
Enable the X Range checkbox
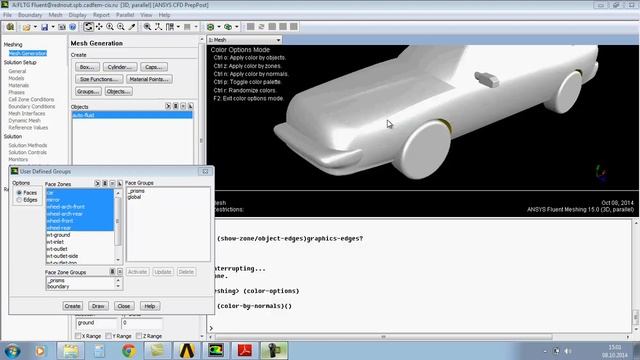coord(78,336)
